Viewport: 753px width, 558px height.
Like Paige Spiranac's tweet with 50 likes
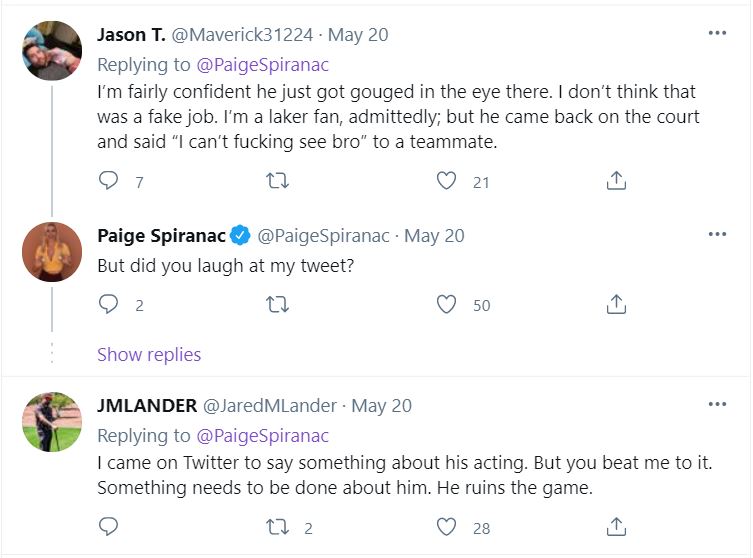448,304
